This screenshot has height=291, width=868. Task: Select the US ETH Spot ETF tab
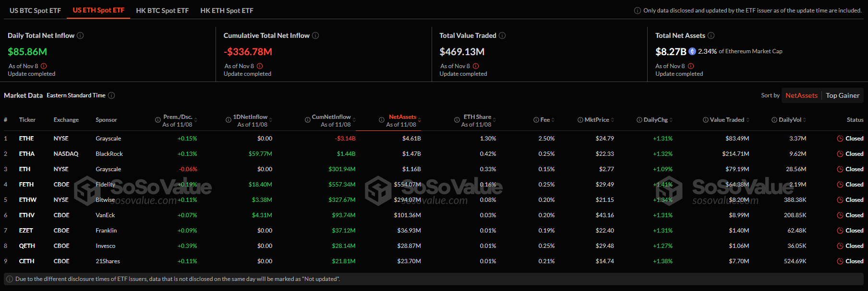click(x=98, y=10)
